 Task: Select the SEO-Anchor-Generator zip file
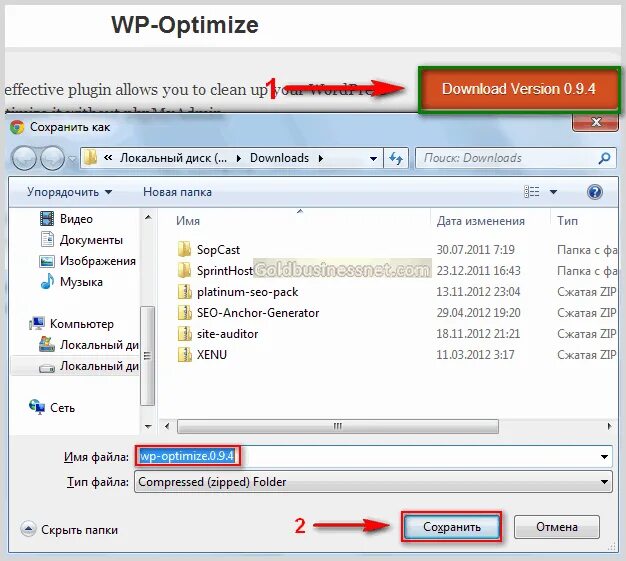(x=258, y=313)
